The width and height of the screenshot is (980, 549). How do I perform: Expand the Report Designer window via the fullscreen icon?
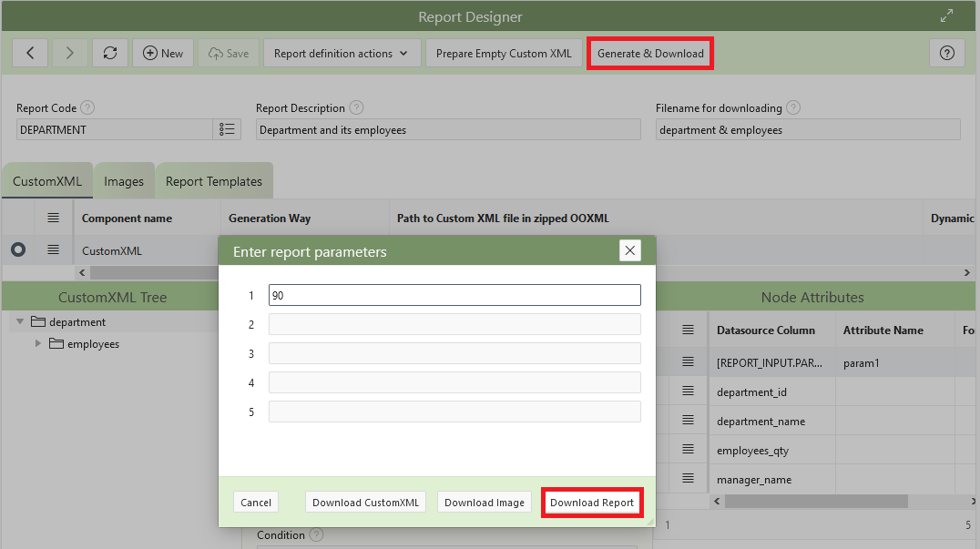pos(945,15)
